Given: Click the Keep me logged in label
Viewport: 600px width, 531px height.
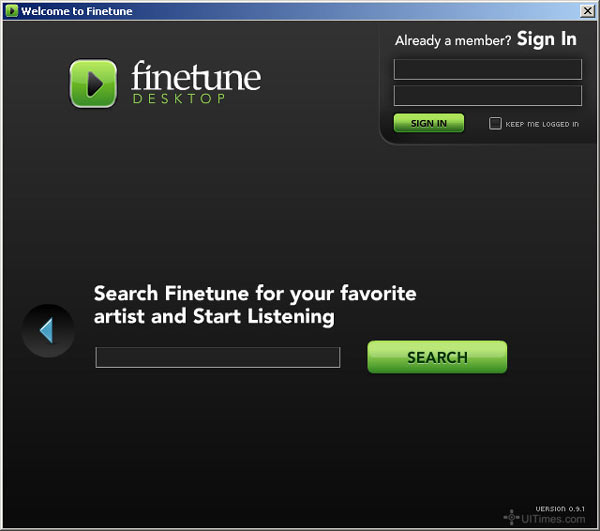Looking at the screenshot, I should (x=542, y=124).
